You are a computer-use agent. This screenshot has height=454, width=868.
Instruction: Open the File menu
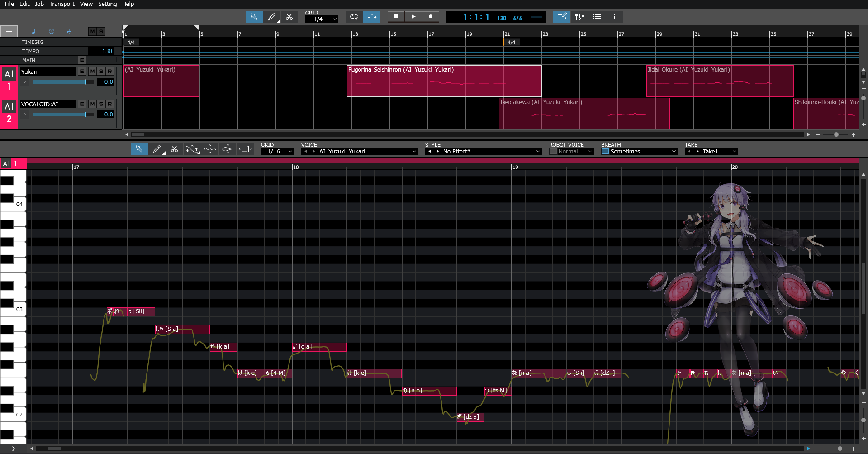coord(9,4)
